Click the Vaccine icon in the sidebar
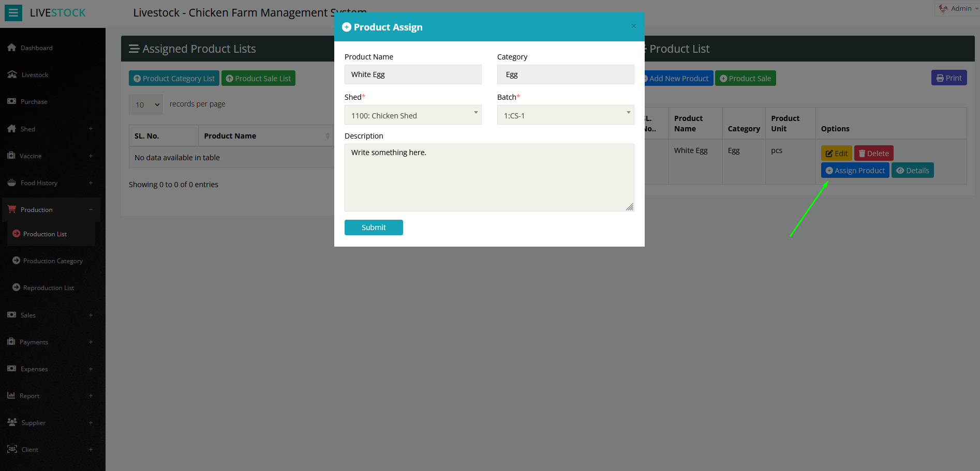This screenshot has height=471, width=980. click(11, 156)
